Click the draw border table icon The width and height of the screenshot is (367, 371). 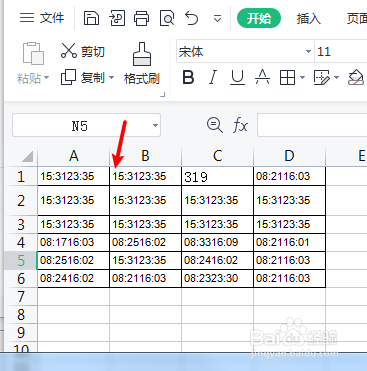[322, 78]
